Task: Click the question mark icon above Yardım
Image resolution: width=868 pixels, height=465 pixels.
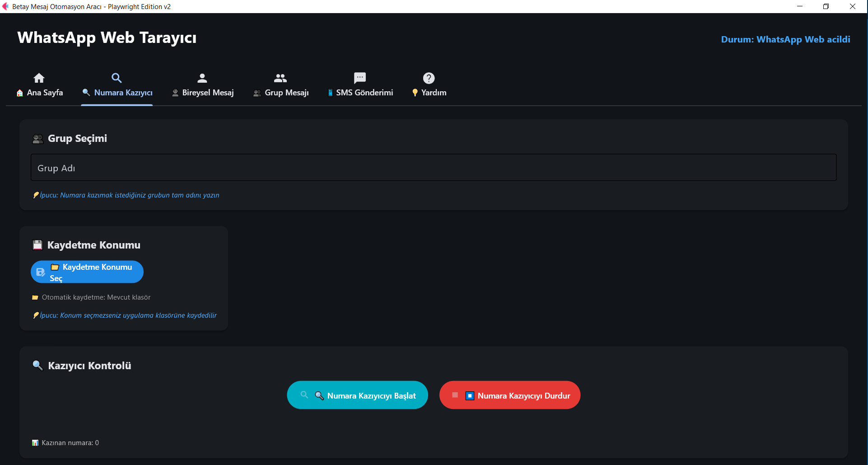Action: (x=429, y=78)
